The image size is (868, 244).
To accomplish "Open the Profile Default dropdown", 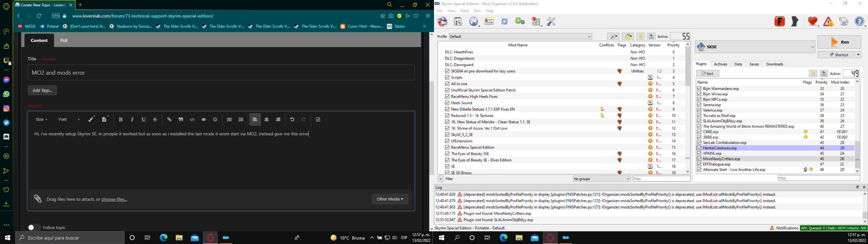I will [520, 36].
